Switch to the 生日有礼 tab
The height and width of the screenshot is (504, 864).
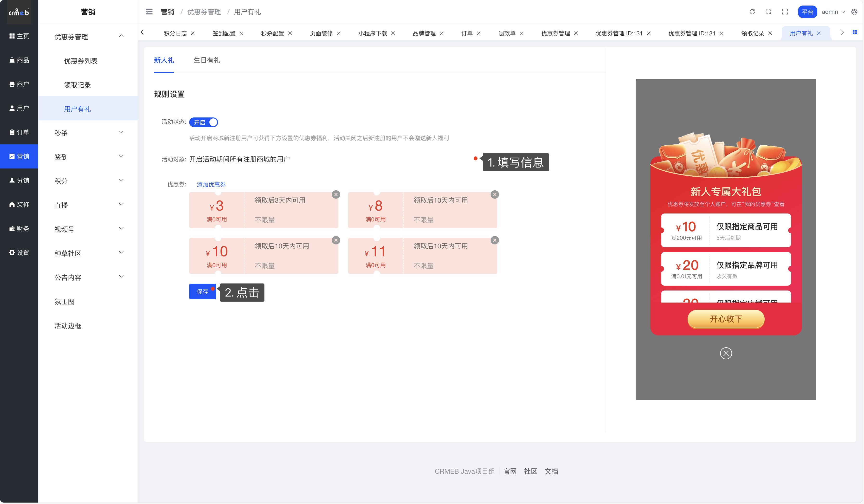207,60
